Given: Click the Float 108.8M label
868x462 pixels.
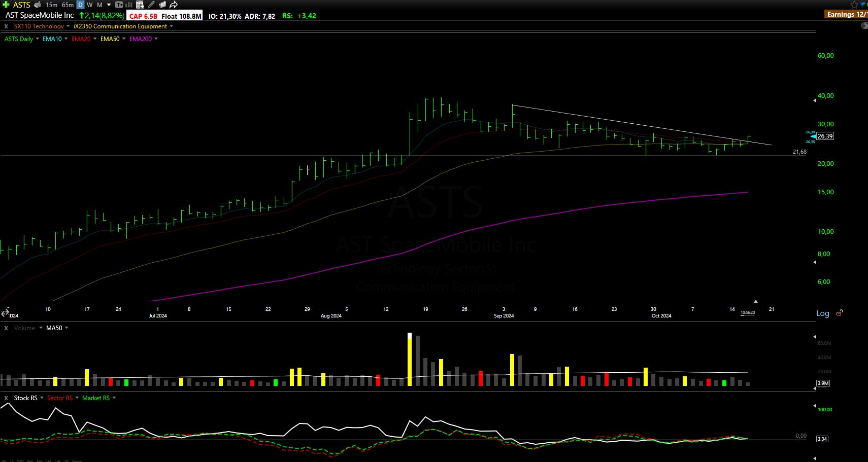Looking at the screenshot, I should click(181, 16).
